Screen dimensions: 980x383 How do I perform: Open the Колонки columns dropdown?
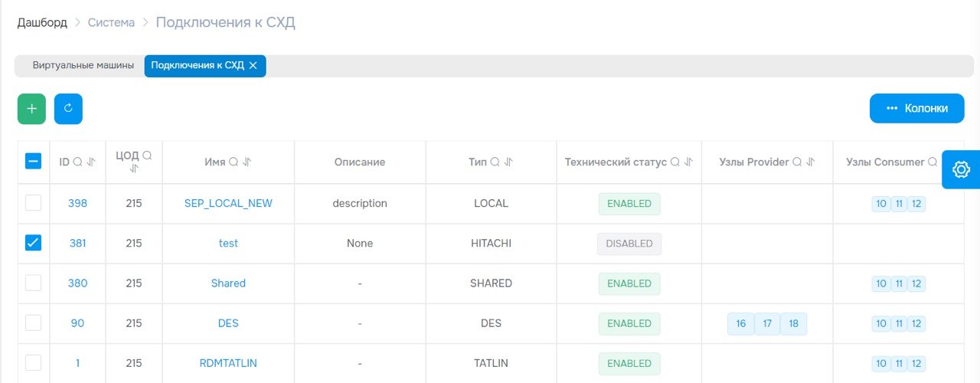pos(916,108)
